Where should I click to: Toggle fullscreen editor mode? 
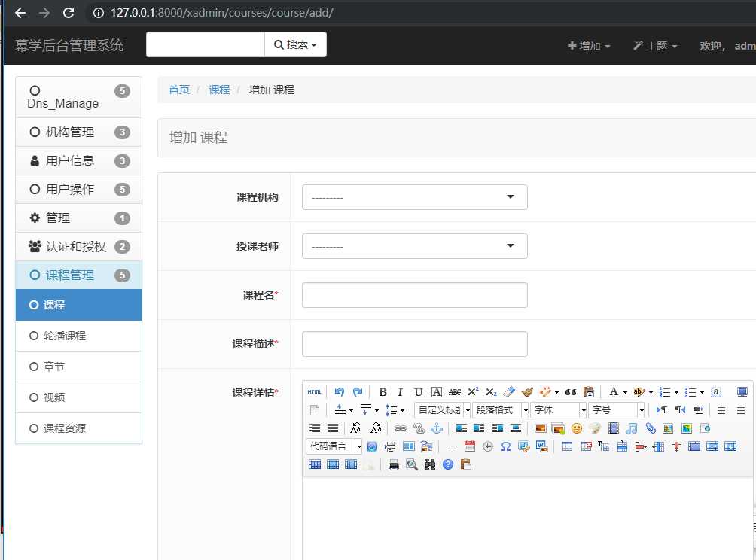[x=742, y=392]
